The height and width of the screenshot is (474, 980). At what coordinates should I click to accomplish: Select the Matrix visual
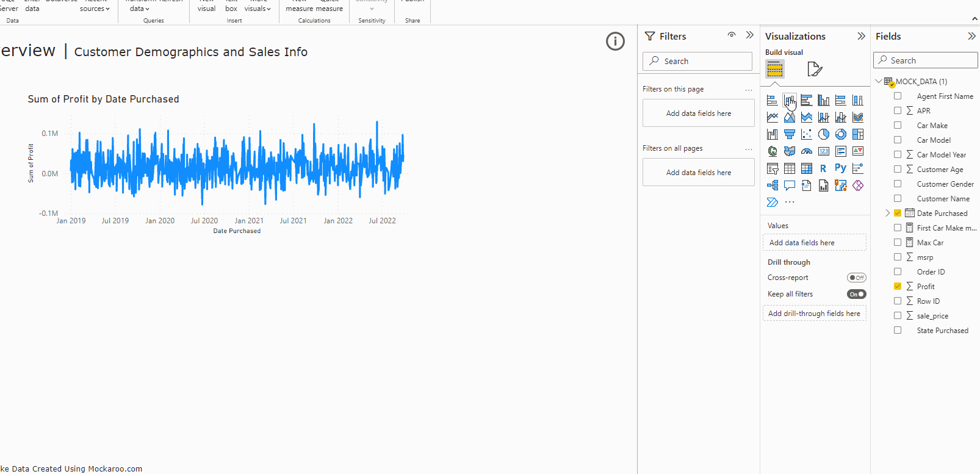[x=807, y=168]
